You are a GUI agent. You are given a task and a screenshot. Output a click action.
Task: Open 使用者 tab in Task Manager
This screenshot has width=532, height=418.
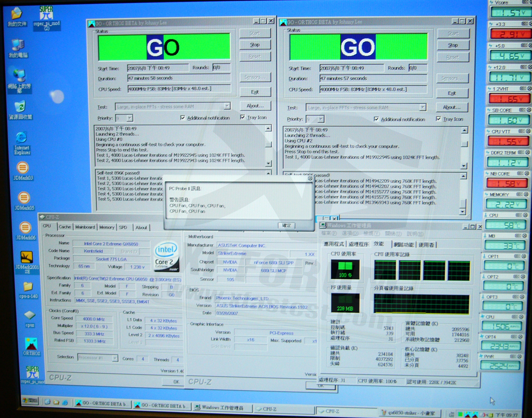click(x=426, y=245)
